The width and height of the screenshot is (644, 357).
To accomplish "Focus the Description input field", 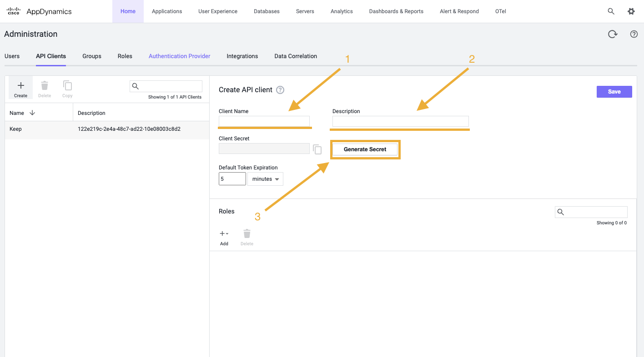I will click(x=401, y=121).
